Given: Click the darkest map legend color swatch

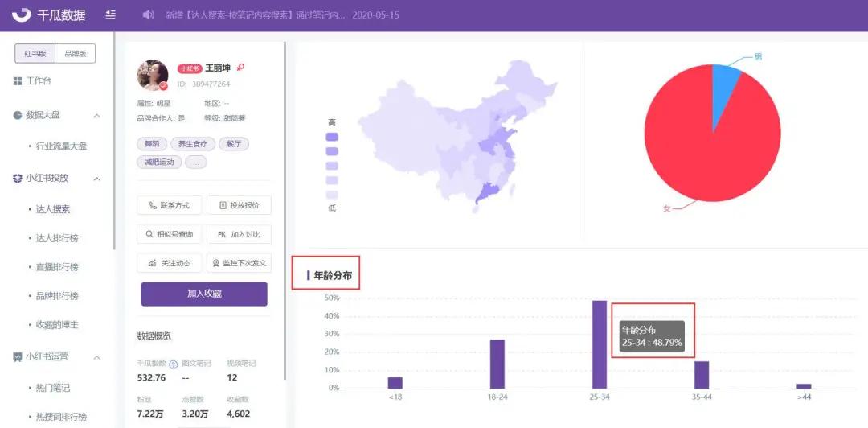Looking at the screenshot, I should (331, 137).
